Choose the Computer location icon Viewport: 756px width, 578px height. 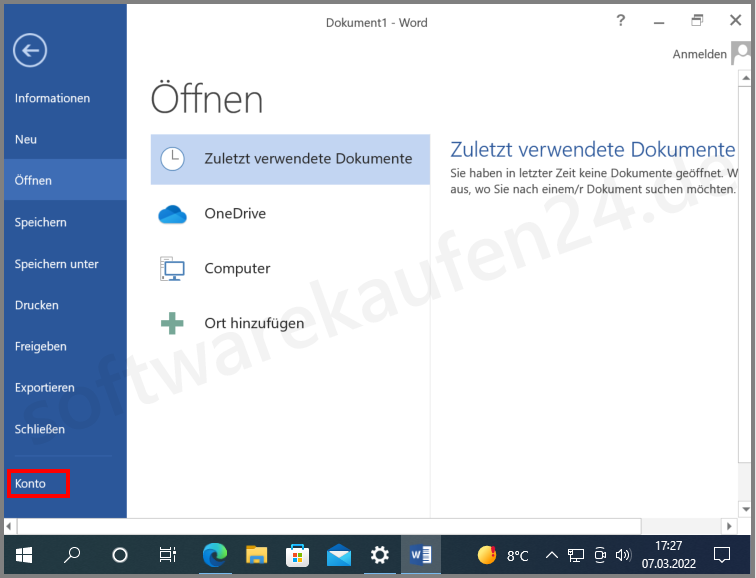173,269
